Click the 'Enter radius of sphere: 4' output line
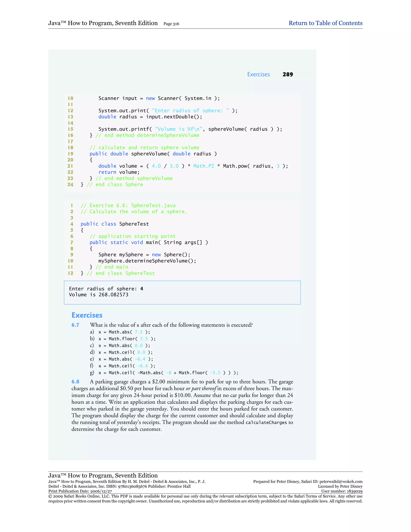The height and width of the screenshot is (532, 411). (106, 289)
